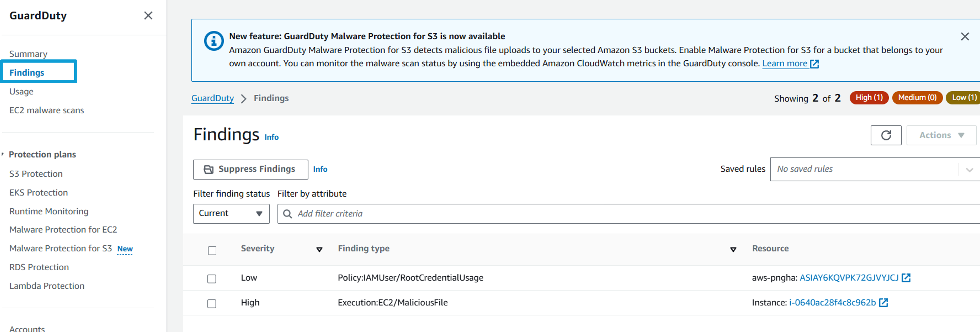Check the Execution:EC2/MaliciousFile finding row
This screenshot has width=980, height=332.
[212, 303]
